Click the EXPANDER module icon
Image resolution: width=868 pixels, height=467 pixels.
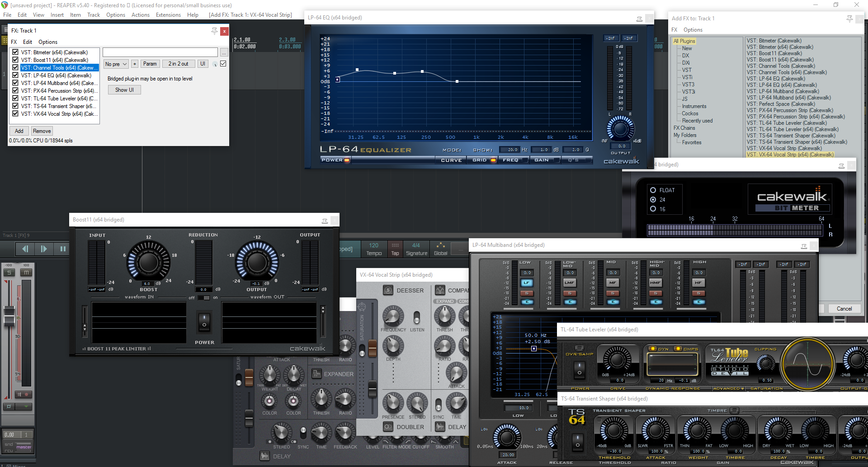[x=316, y=374]
